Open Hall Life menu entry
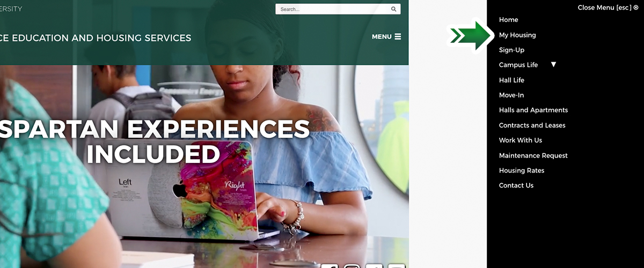 click(511, 80)
